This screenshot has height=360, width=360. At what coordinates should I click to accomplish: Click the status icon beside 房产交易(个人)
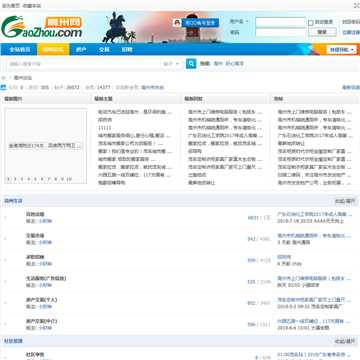click(5, 303)
